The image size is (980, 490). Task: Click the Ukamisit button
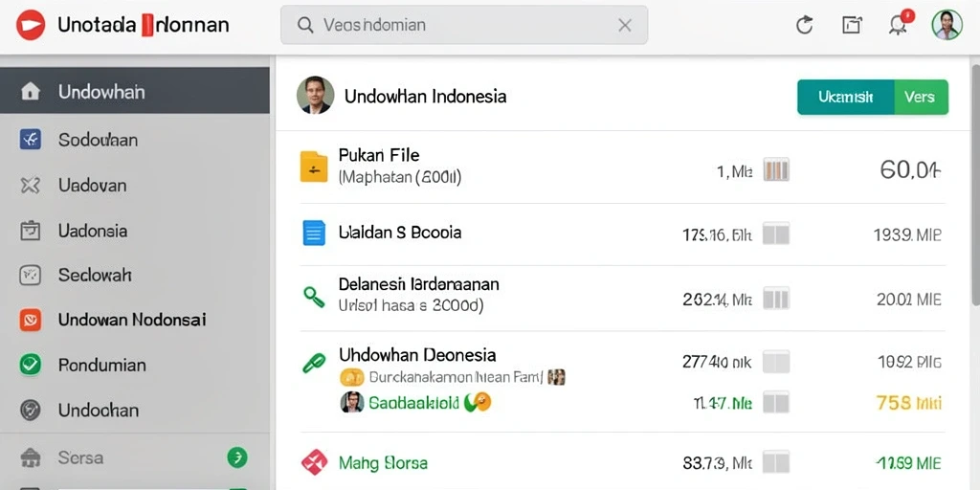tap(846, 97)
